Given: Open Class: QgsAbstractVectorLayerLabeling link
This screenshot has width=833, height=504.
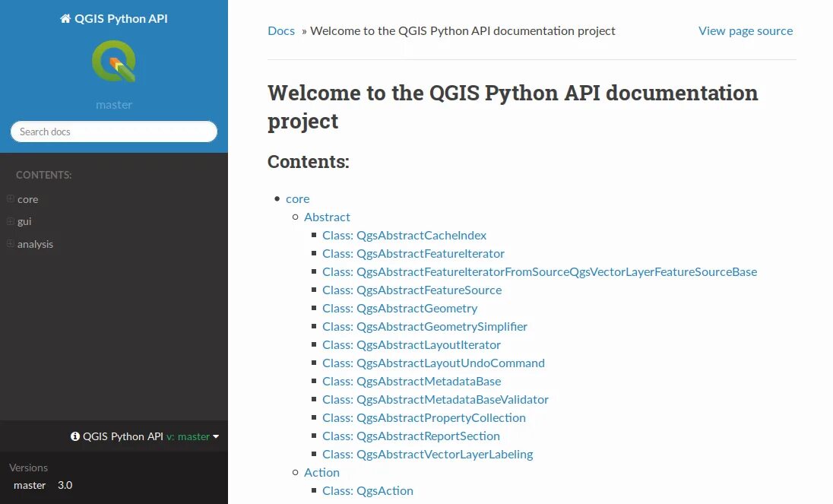Looking at the screenshot, I should (x=428, y=454).
